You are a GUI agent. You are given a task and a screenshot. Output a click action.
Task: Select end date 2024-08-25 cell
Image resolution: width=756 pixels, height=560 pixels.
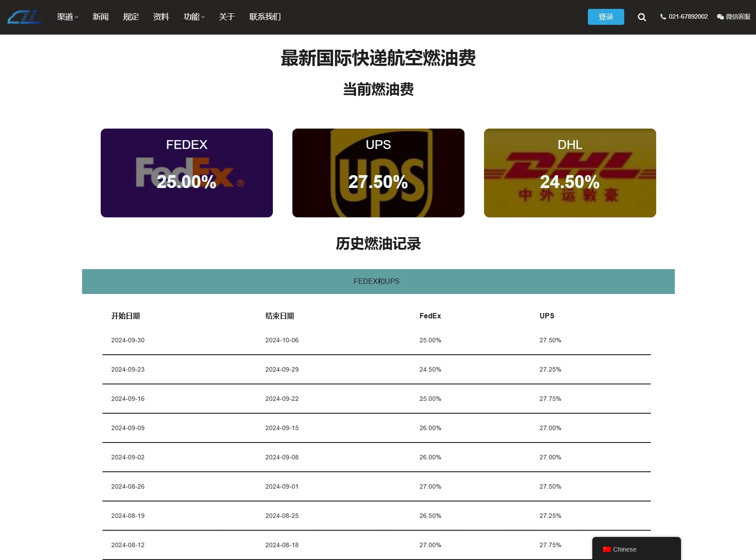[282, 516]
